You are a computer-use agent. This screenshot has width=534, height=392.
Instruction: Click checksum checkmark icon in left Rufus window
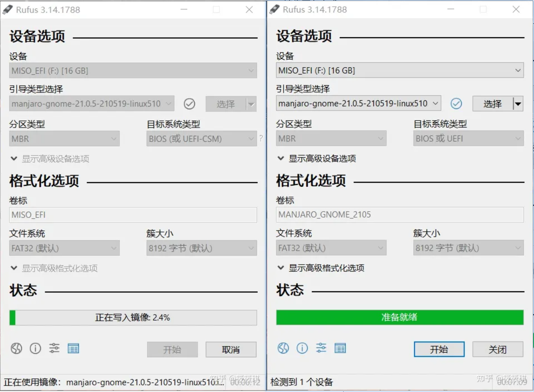click(x=189, y=104)
